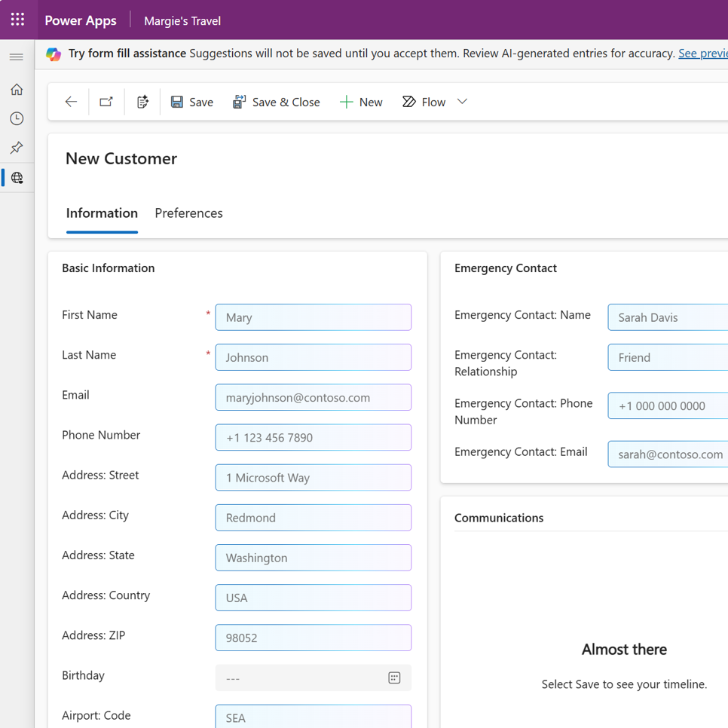Click 'Try form fill assistance' text
The height and width of the screenshot is (728, 728).
[127, 54]
